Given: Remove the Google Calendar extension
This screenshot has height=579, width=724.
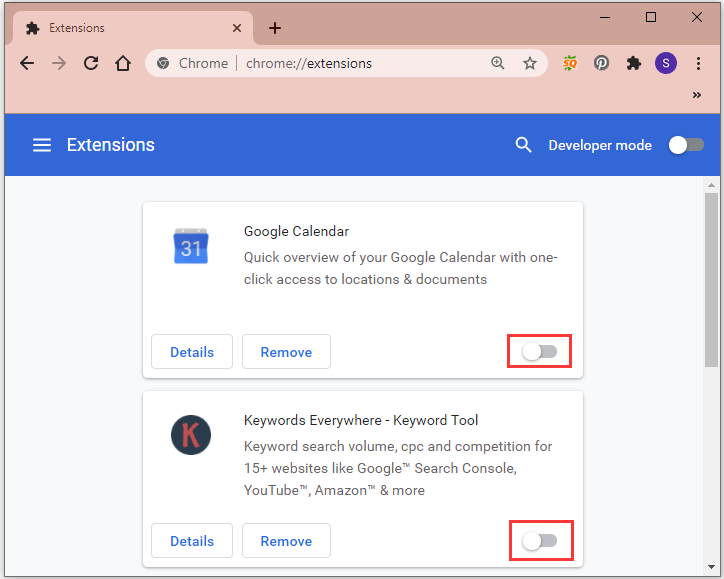Looking at the screenshot, I should click(286, 352).
